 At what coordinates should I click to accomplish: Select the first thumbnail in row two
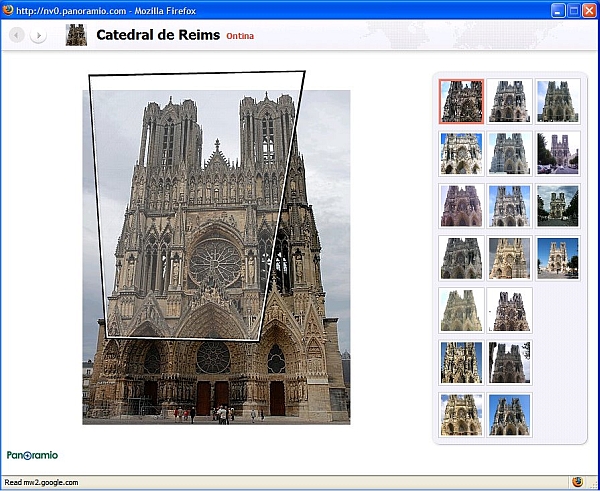[461, 153]
